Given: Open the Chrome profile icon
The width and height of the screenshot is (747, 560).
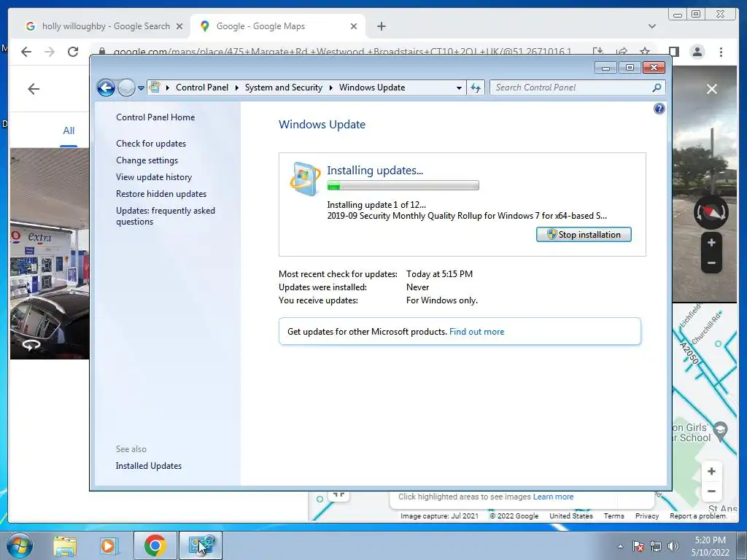Looking at the screenshot, I should click(697, 52).
